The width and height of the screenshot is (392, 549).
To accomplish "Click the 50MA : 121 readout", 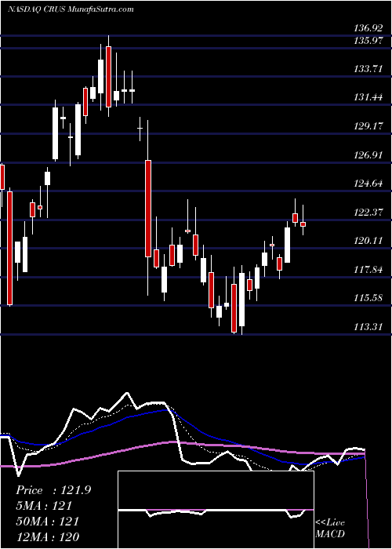I will pyautogui.click(x=47, y=522).
